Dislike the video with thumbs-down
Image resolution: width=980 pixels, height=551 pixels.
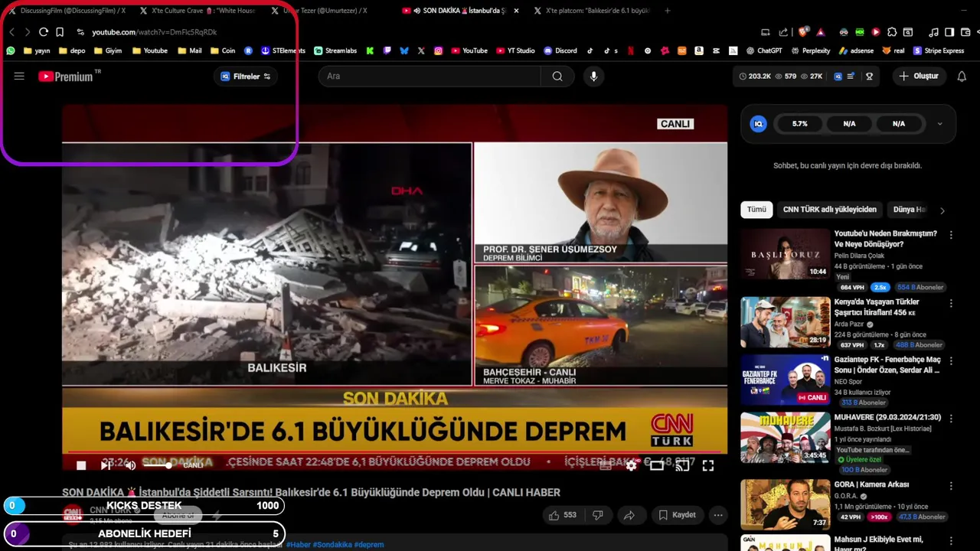pos(599,515)
